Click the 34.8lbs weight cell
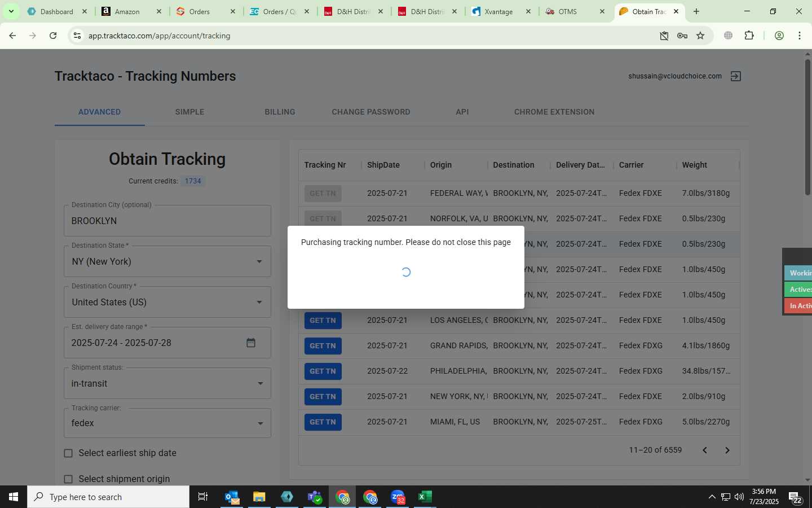The image size is (812, 508). pyautogui.click(x=706, y=371)
